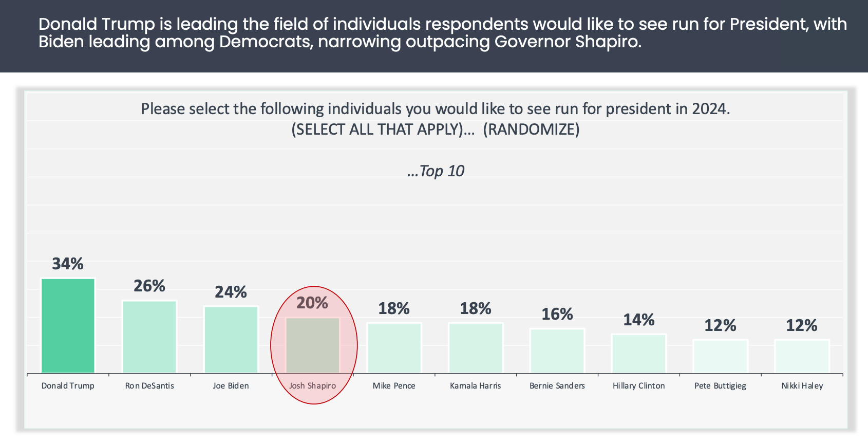Select the Kamala Harris bar
868x442 pixels.
pos(476,347)
